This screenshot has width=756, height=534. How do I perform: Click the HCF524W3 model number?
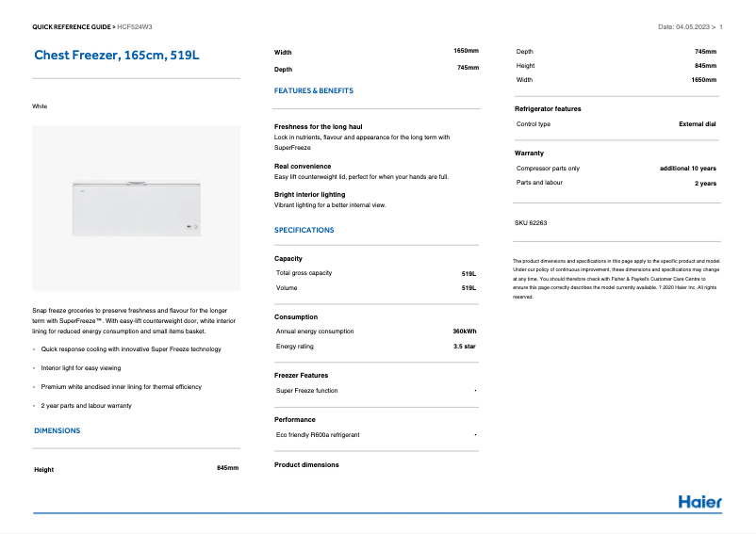pyautogui.click(x=135, y=27)
